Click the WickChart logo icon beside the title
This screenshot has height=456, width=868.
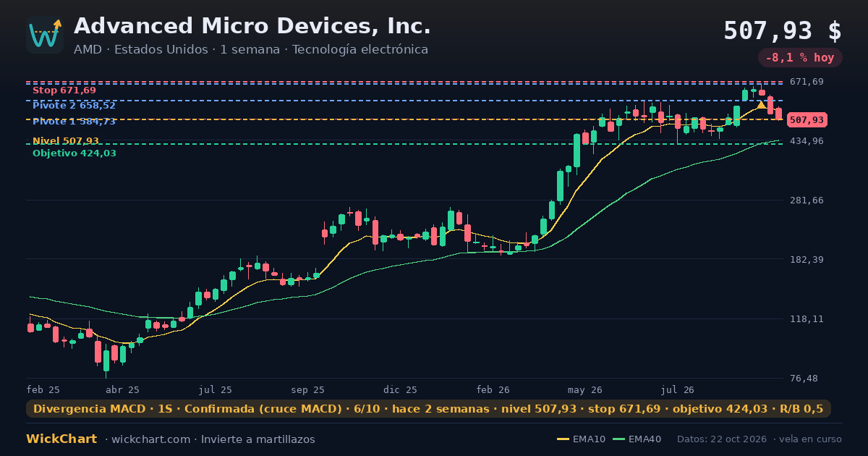pos(45,35)
